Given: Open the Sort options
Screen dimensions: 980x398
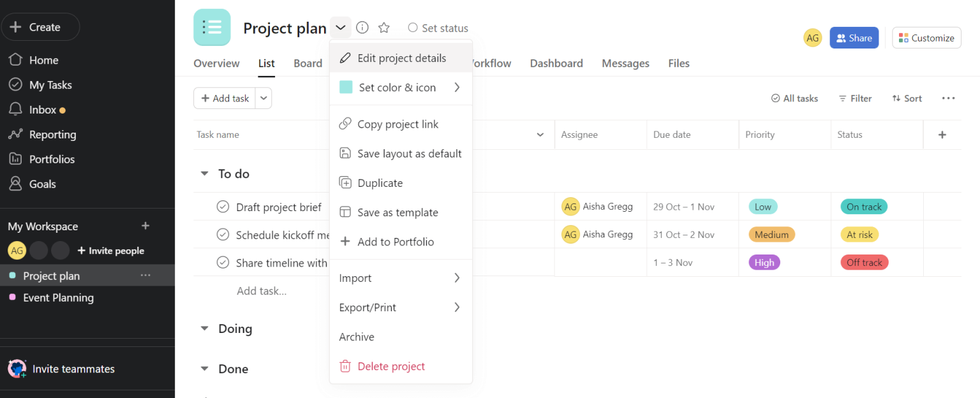Looking at the screenshot, I should pos(907,98).
